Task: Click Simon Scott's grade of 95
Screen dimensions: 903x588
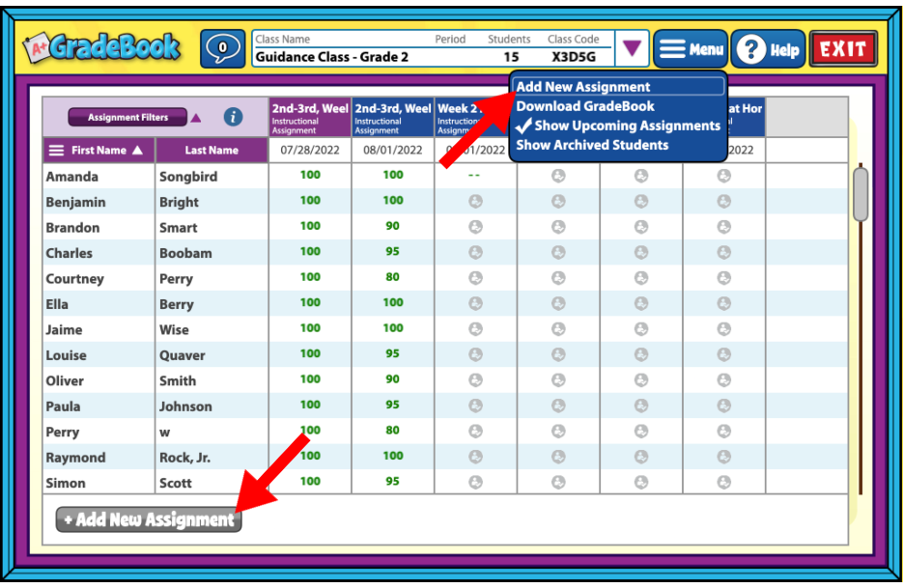Action: click(x=393, y=481)
